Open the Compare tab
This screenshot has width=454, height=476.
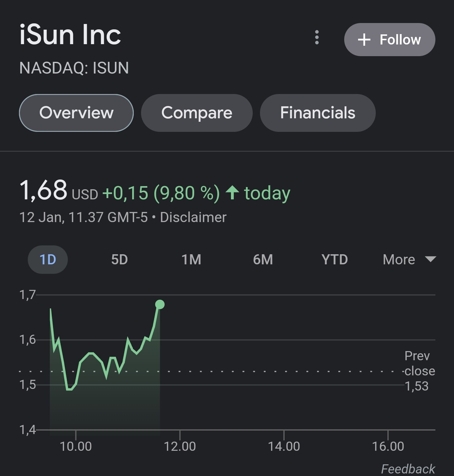tap(197, 113)
